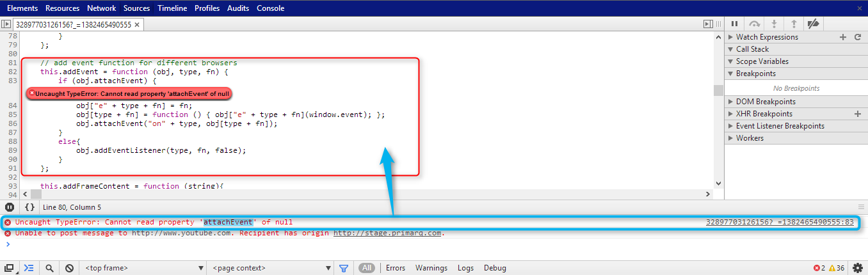Open the Timeline tab
This screenshot has height=275, width=868.
coord(172,8)
